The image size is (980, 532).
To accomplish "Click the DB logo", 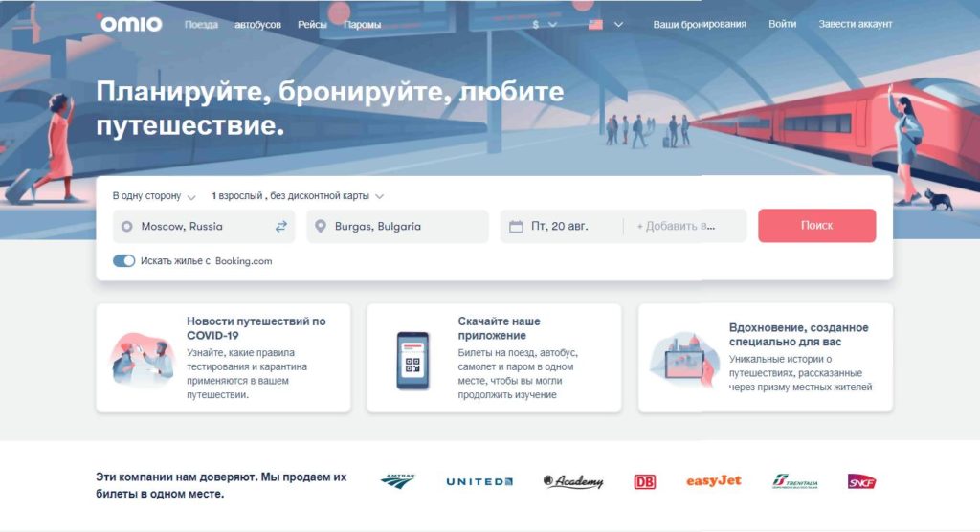I will 644,482.
